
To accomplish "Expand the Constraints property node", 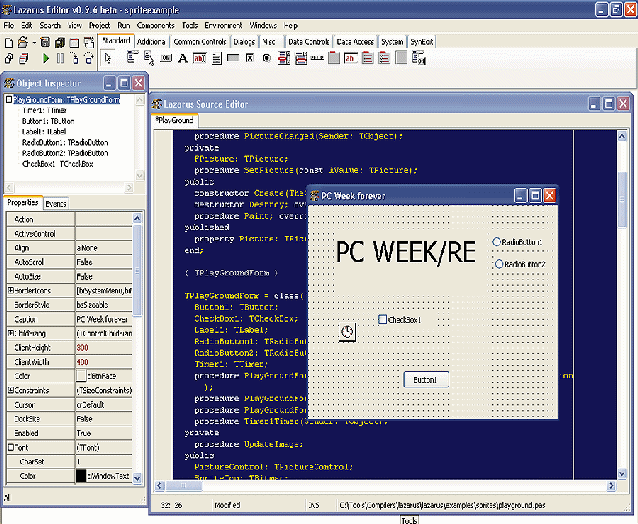I will click(9, 390).
